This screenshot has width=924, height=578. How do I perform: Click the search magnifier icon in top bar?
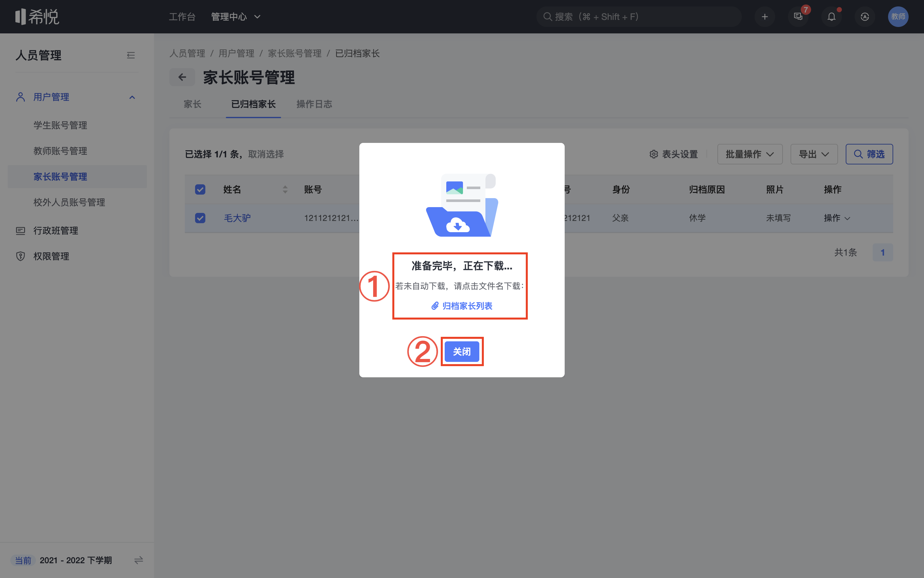click(x=548, y=17)
